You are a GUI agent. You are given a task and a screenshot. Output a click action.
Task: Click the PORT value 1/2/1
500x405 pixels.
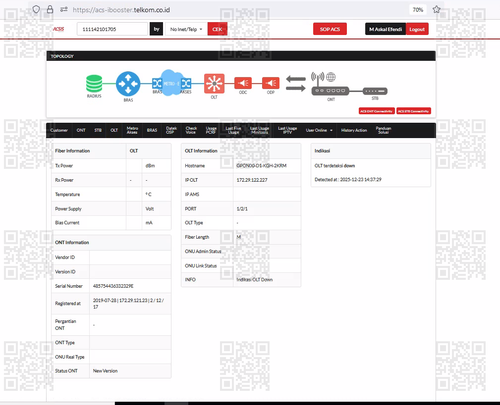242,209
